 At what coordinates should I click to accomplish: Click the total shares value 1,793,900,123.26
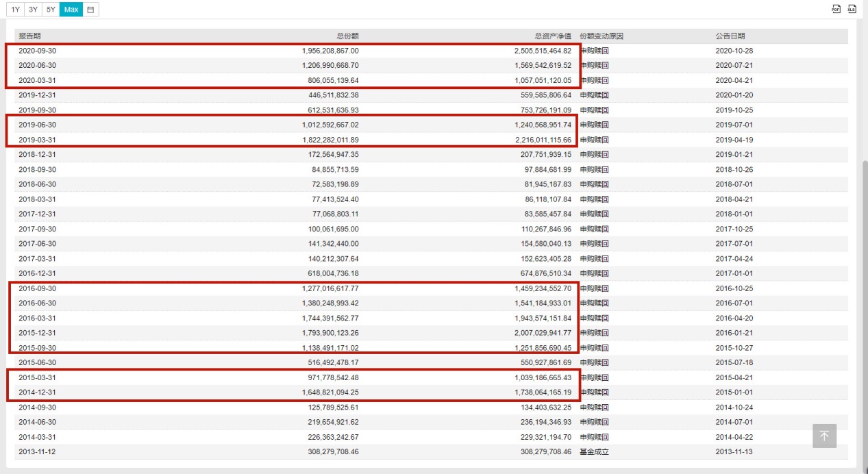pyautogui.click(x=330, y=333)
